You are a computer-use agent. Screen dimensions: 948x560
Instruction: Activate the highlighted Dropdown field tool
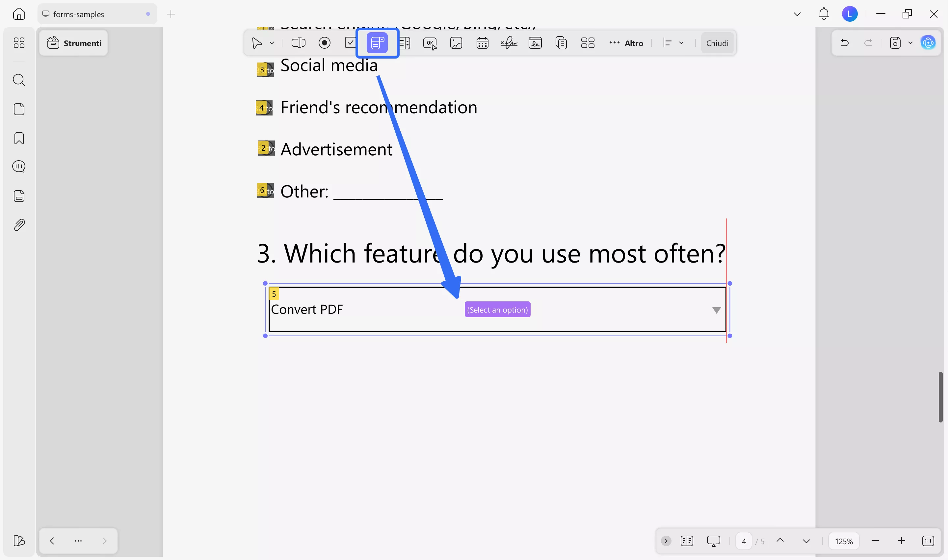(x=377, y=43)
